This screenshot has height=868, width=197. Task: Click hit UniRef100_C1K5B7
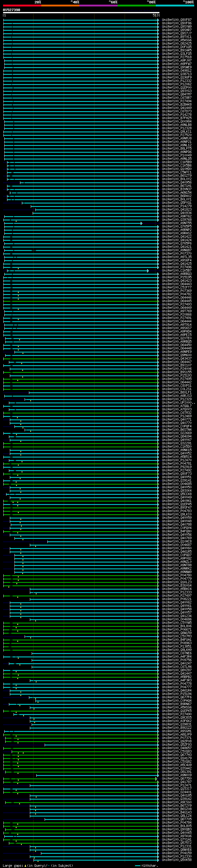[177, 271]
